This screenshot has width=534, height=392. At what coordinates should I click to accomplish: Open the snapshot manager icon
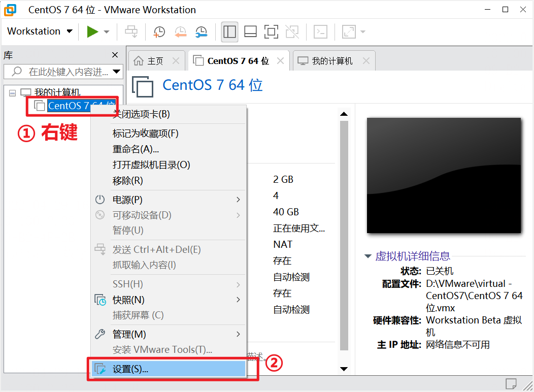pyautogui.click(x=202, y=31)
